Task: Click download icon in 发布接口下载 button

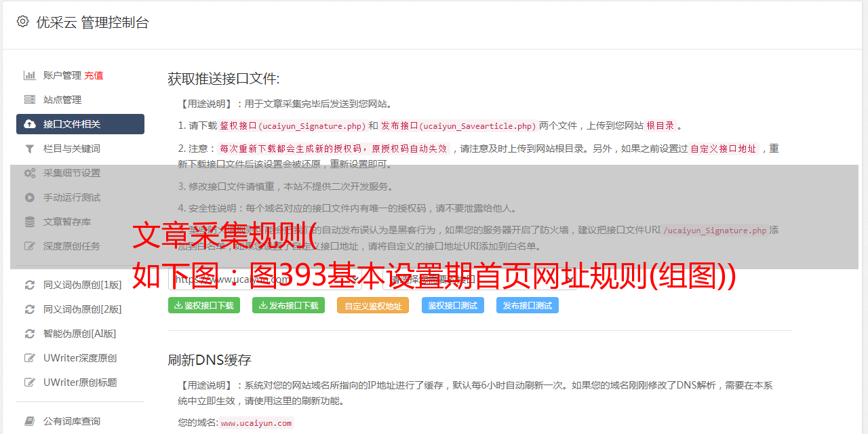Action: click(x=262, y=305)
